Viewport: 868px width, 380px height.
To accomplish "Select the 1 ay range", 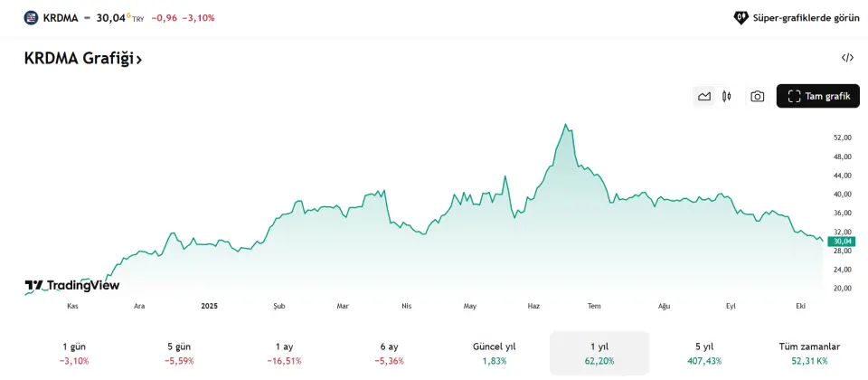I will click(284, 353).
